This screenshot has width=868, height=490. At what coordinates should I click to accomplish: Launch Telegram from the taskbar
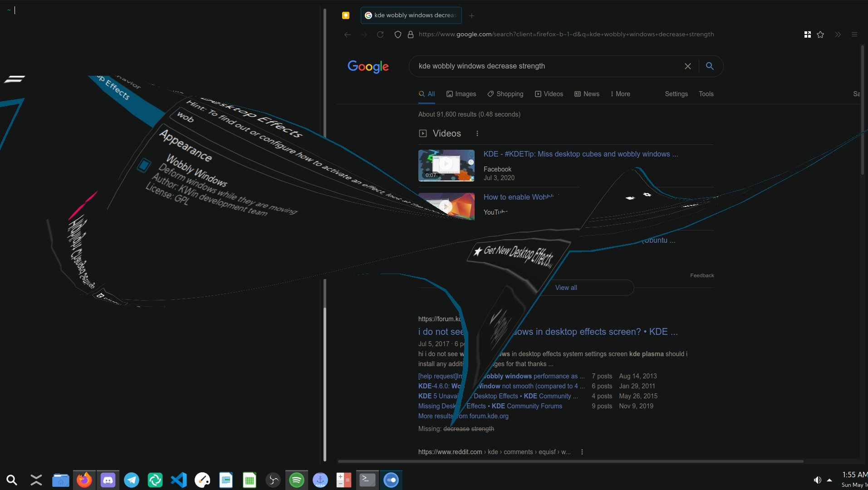click(132, 480)
